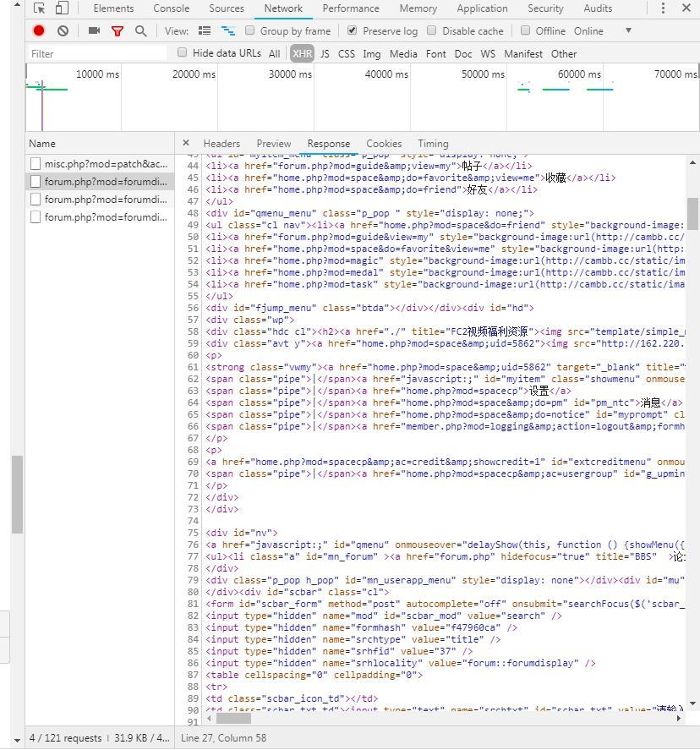Screen dimensions: 700x750
Task: Toggle waterfall overview view icon
Action: coord(228,31)
